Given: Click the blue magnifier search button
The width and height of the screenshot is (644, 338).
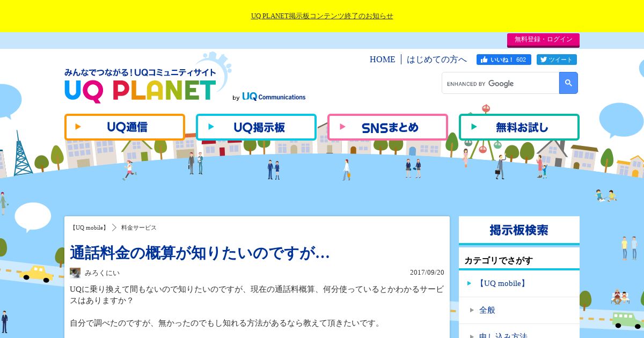Looking at the screenshot, I should (x=568, y=83).
